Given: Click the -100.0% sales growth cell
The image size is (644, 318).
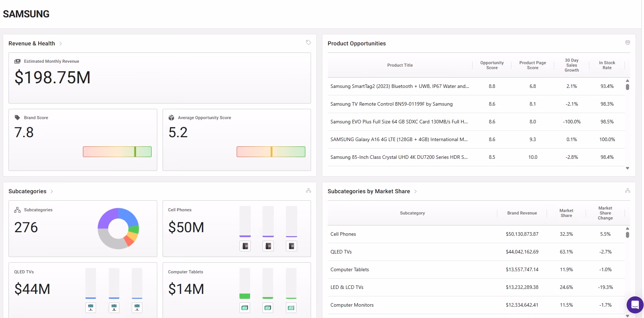Looking at the screenshot, I should pyautogui.click(x=572, y=122).
